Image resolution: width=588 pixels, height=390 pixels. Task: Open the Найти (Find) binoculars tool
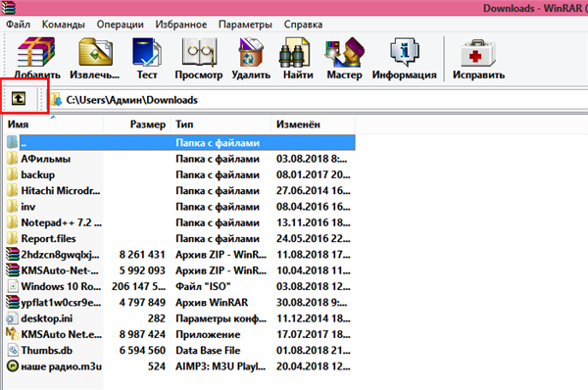pos(294,53)
